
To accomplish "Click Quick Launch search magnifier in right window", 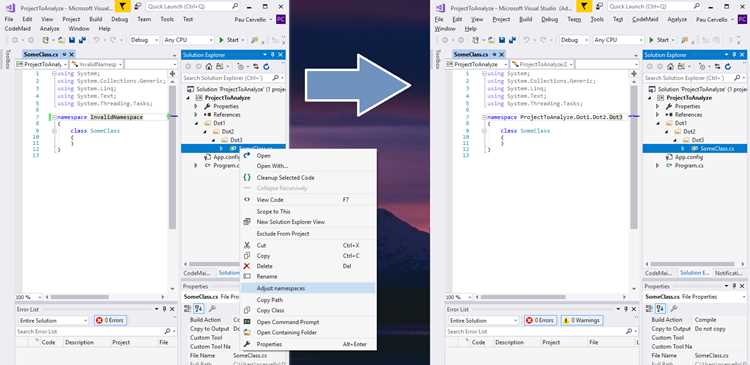I will [x=696, y=7].
